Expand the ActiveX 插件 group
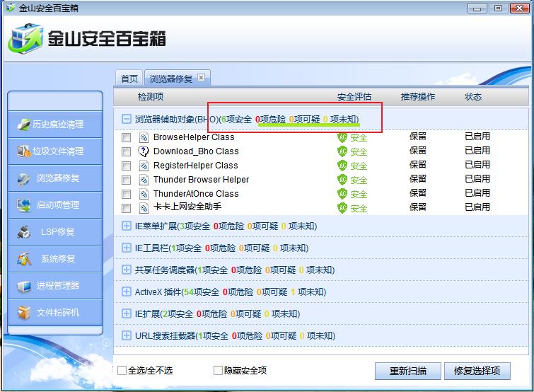 click(127, 292)
